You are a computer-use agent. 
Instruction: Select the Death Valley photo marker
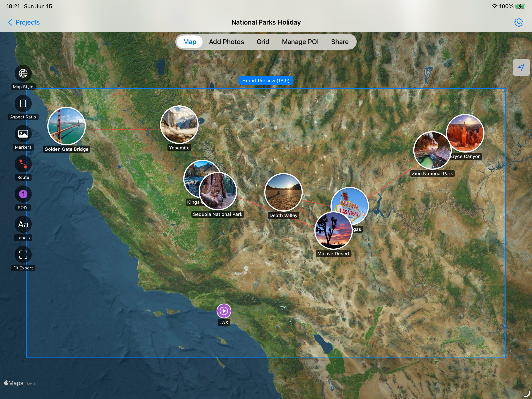pyautogui.click(x=283, y=192)
